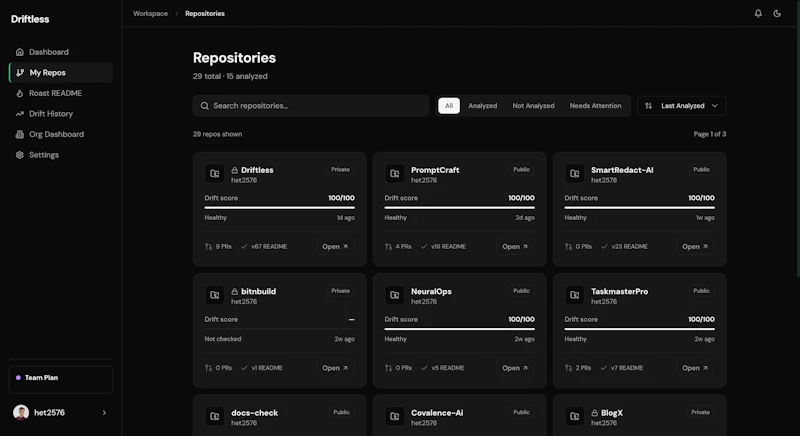Click the TaskmasterPro repo folder icon
Viewport: 800px width, 436px height.
(x=574, y=295)
